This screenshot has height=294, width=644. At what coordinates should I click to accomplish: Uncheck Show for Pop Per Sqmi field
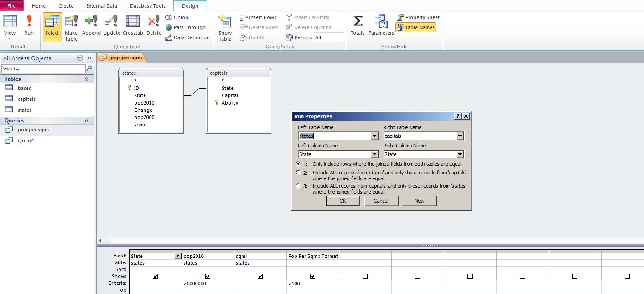coord(313,276)
